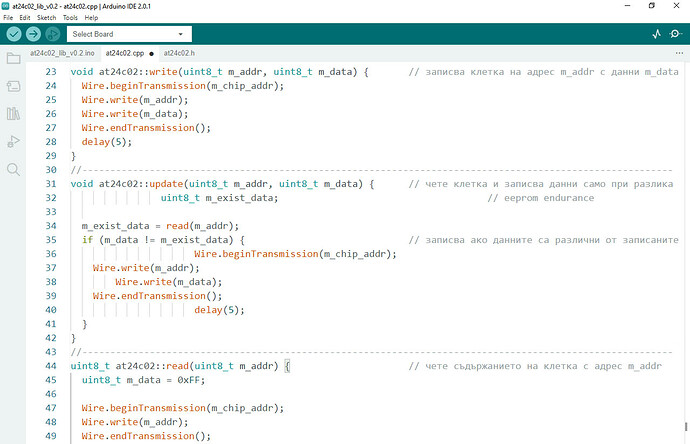Open the Sketch menu
The width and height of the screenshot is (690, 444).
pyautogui.click(x=46, y=18)
